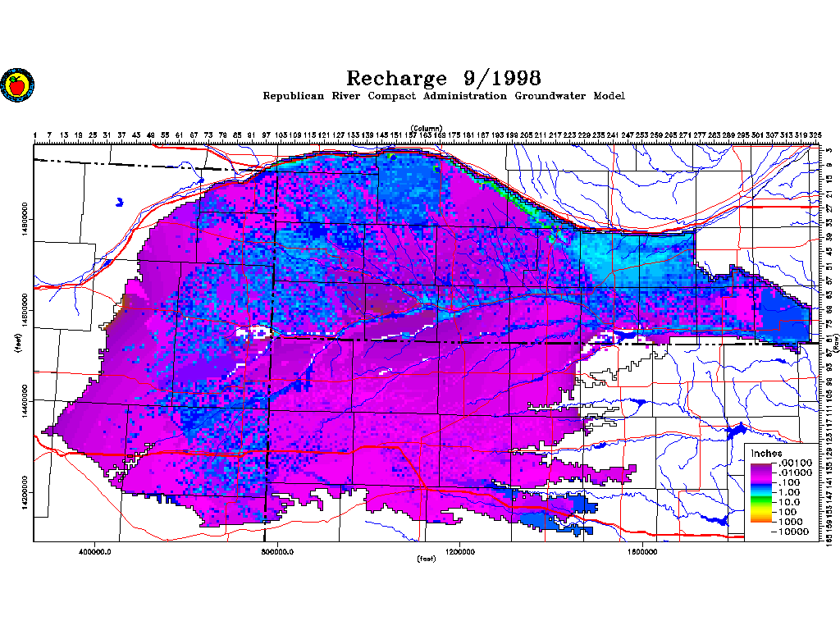
Task: Click the 400000.0 x-axis tick label
Action: 96,550
